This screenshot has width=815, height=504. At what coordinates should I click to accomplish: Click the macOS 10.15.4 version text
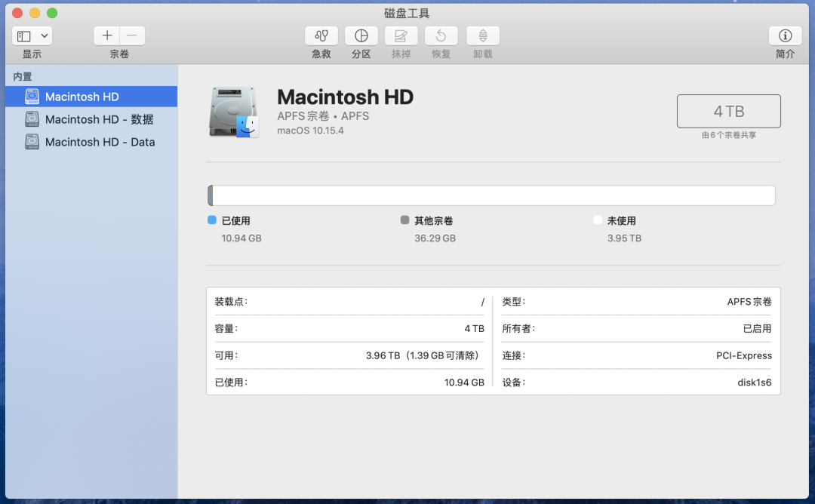(x=310, y=131)
